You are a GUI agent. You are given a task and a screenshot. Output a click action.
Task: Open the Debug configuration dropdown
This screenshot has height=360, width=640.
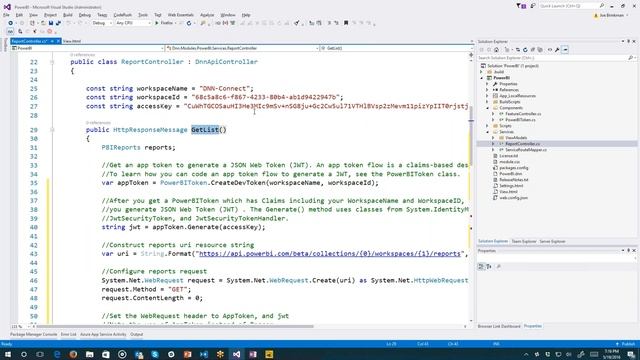point(102,23)
